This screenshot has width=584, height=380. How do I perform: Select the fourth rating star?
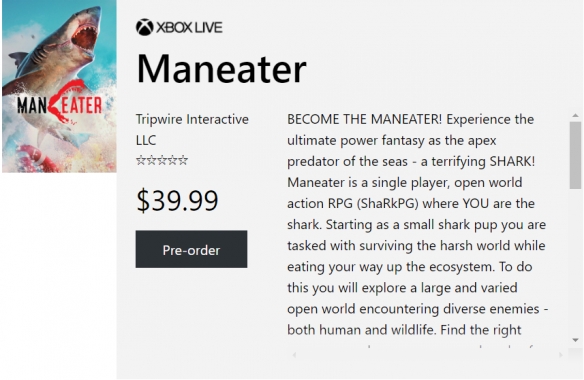click(x=172, y=161)
